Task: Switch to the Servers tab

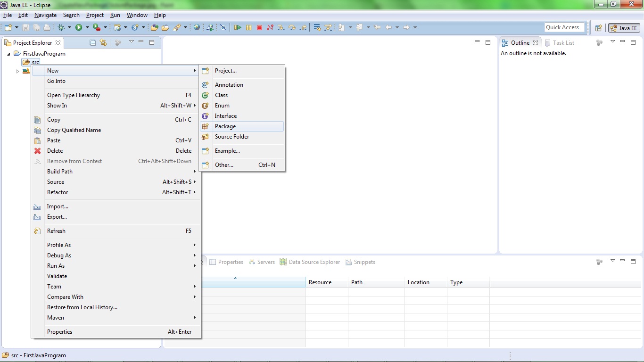Action: (262, 262)
